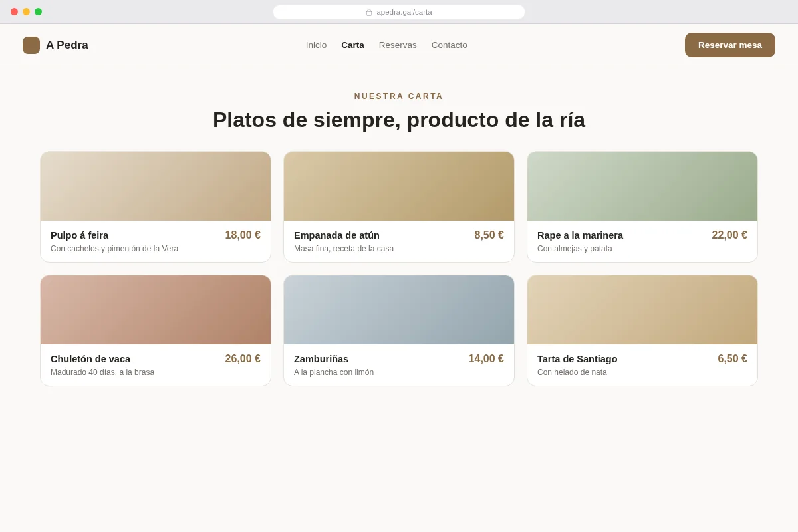Open the Rape a la marinera dish image

642,186
